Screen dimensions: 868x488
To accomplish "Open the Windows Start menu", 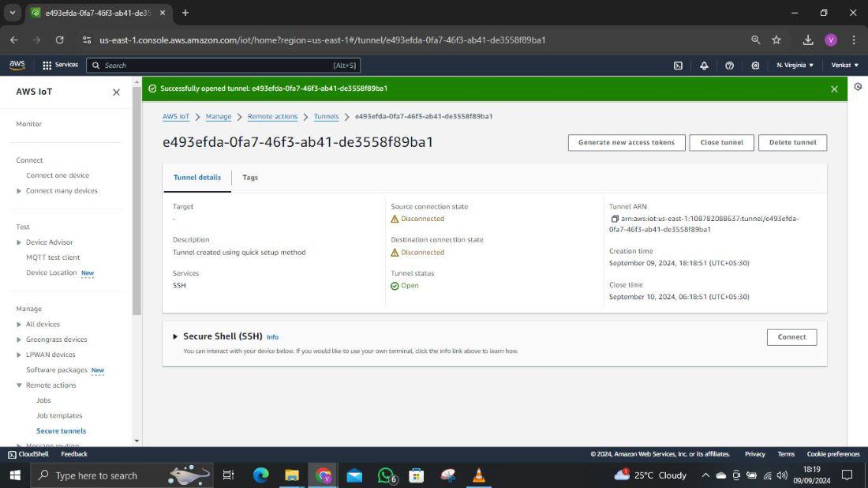I will 15,475.
